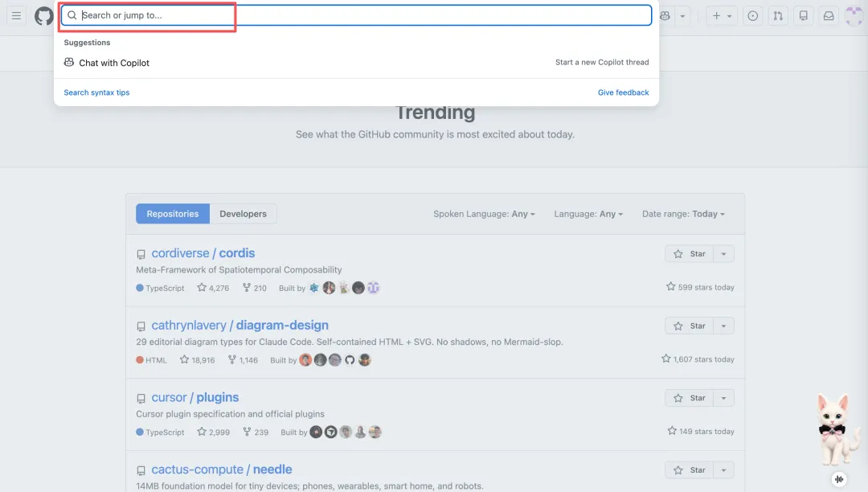
Task: Click the white cat mascot overlay
Action: click(x=838, y=430)
